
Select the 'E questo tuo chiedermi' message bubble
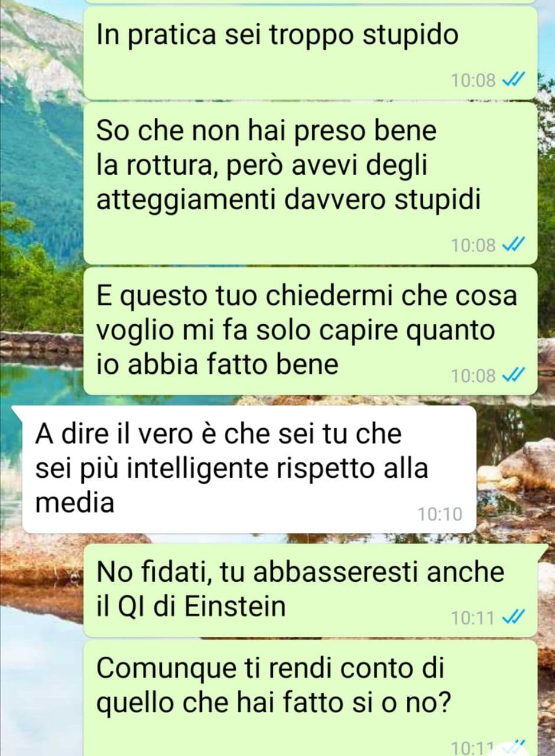[311, 331]
